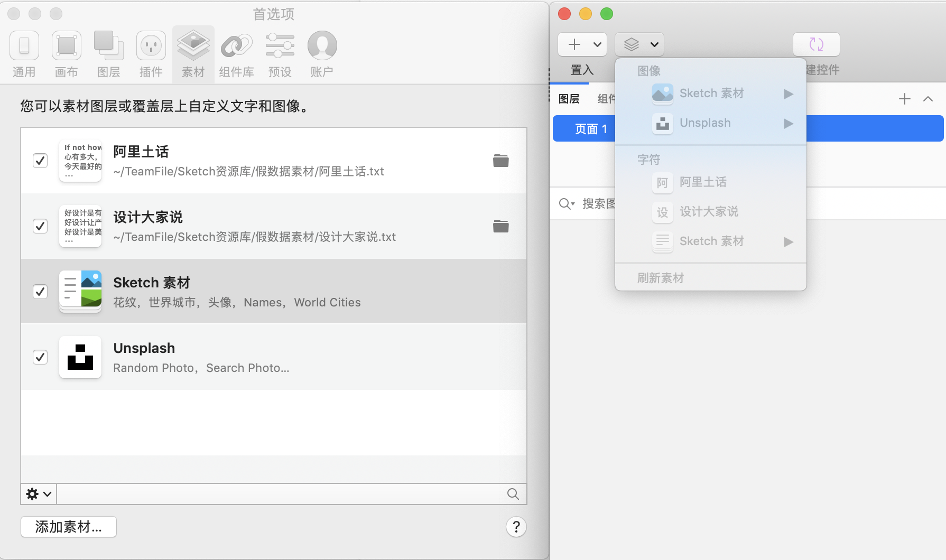Click the Unsplash logo icon in list
The width and height of the screenshot is (946, 560).
[80, 357]
